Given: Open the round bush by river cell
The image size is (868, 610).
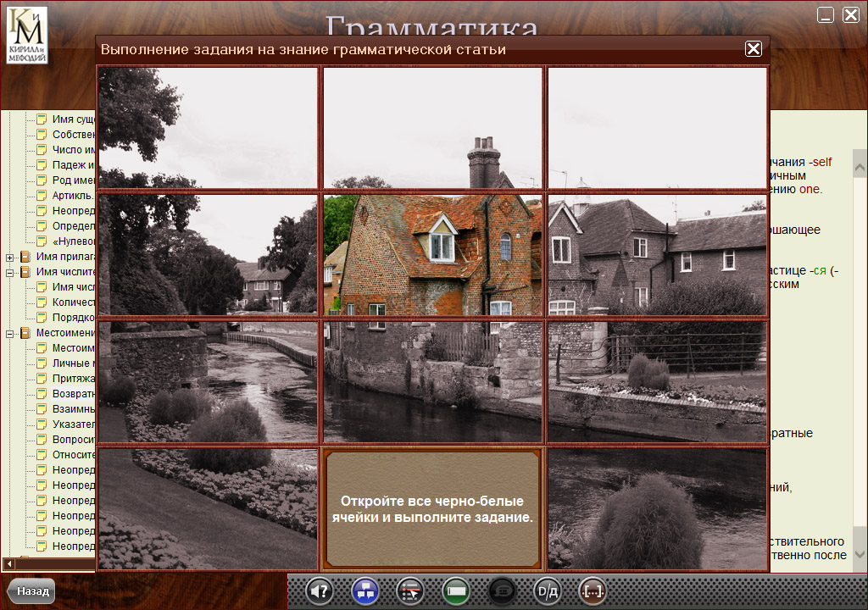Looking at the screenshot, I should click(x=657, y=508).
